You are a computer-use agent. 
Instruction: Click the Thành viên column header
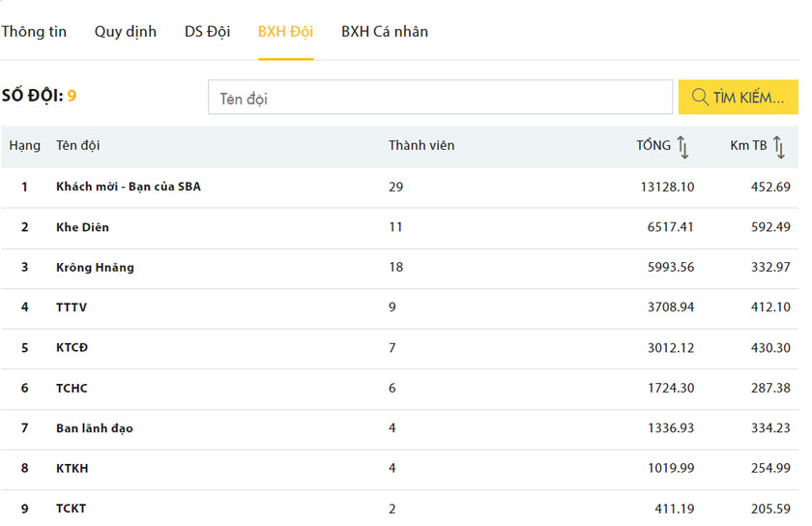(421, 146)
